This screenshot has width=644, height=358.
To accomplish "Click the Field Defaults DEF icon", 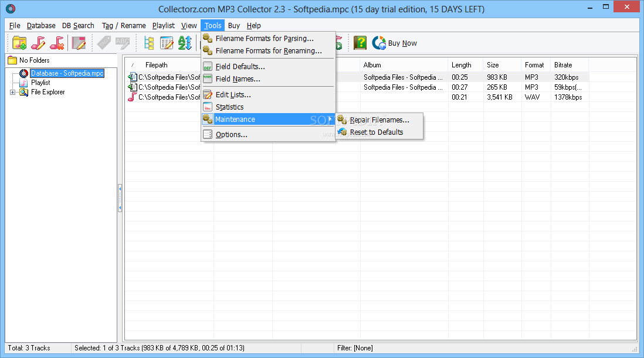I will (x=208, y=66).
